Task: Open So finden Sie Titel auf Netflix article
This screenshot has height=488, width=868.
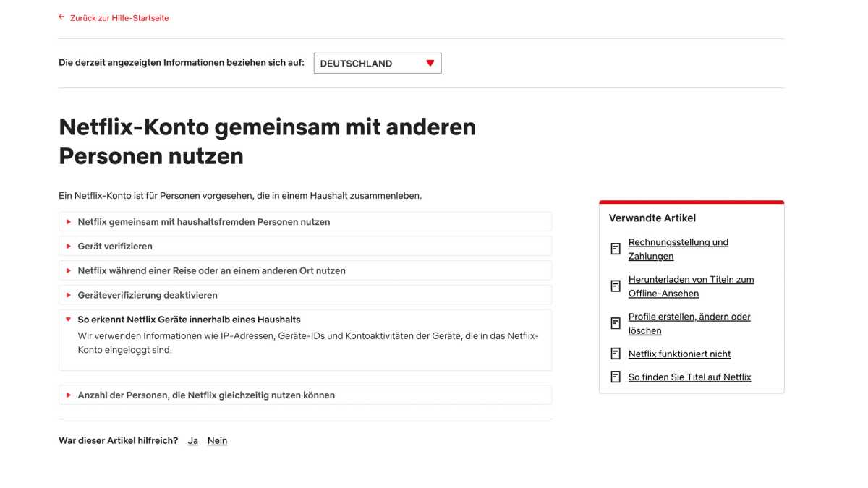Action: point(689,377)
